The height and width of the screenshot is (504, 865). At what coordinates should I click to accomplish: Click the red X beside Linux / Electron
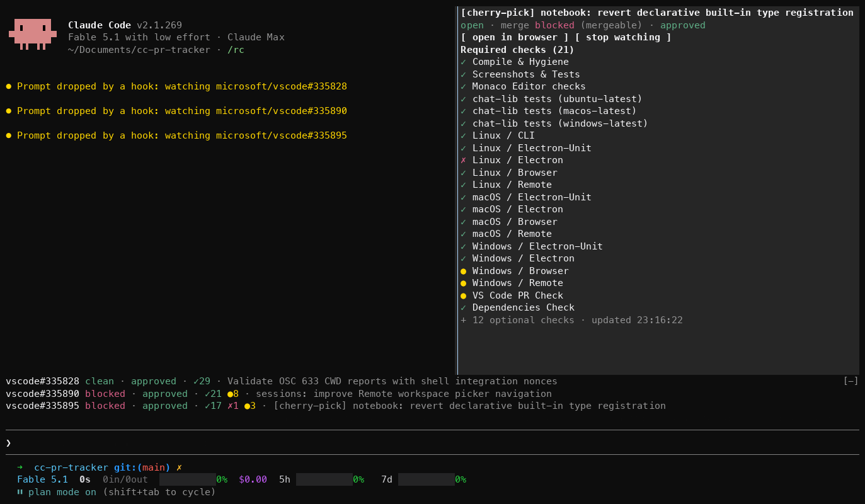click(463, 160)
